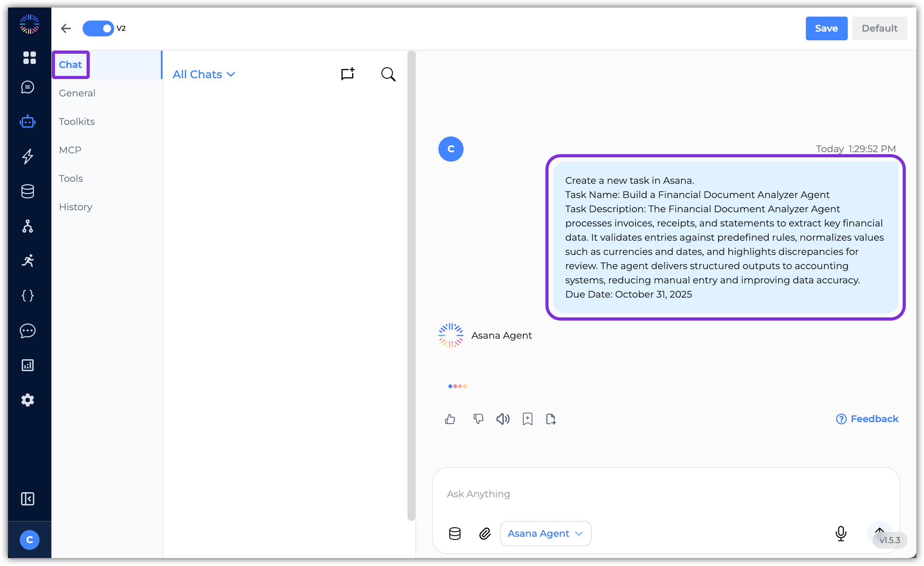Click the search icon in the chat panel
This screenshot has width=924, height=566.
click(388, 74)
